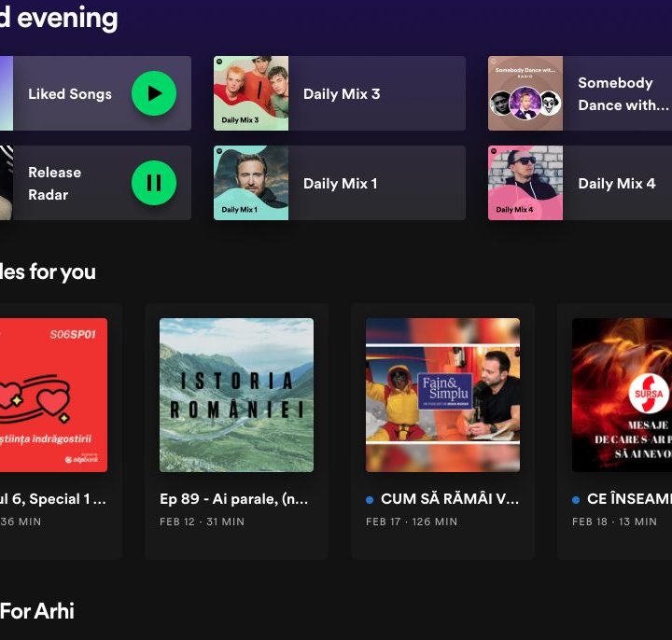Viewport: 672px width, 640px height.
Task: Open Istoria României episode artwork
Action: 236,395
